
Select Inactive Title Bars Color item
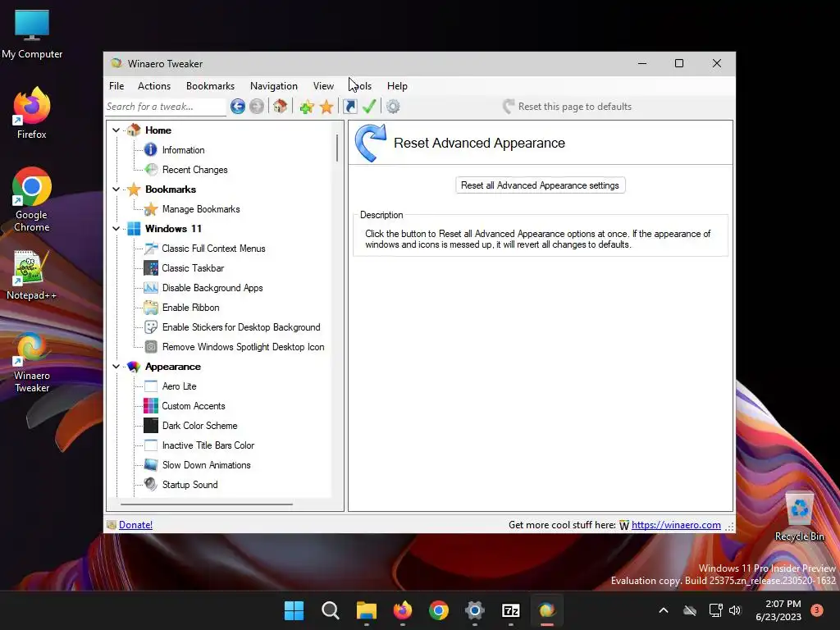(x=208, y=445)
